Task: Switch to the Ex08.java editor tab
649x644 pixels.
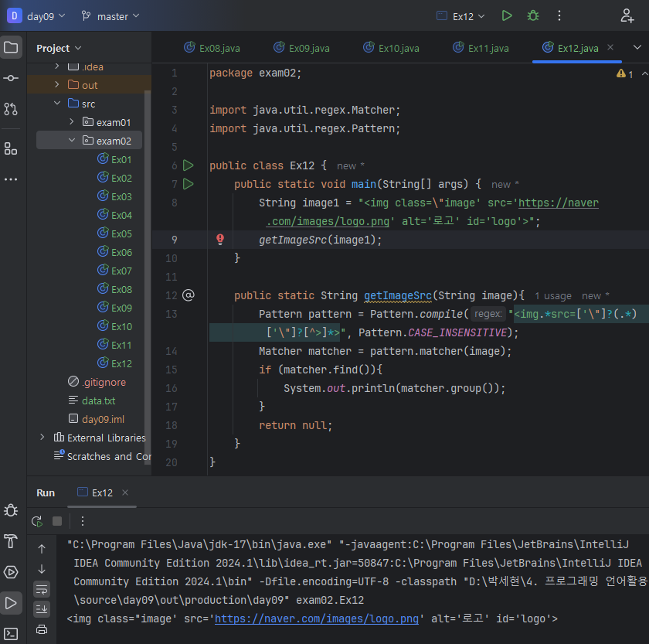Action: [x=212, y=48]
